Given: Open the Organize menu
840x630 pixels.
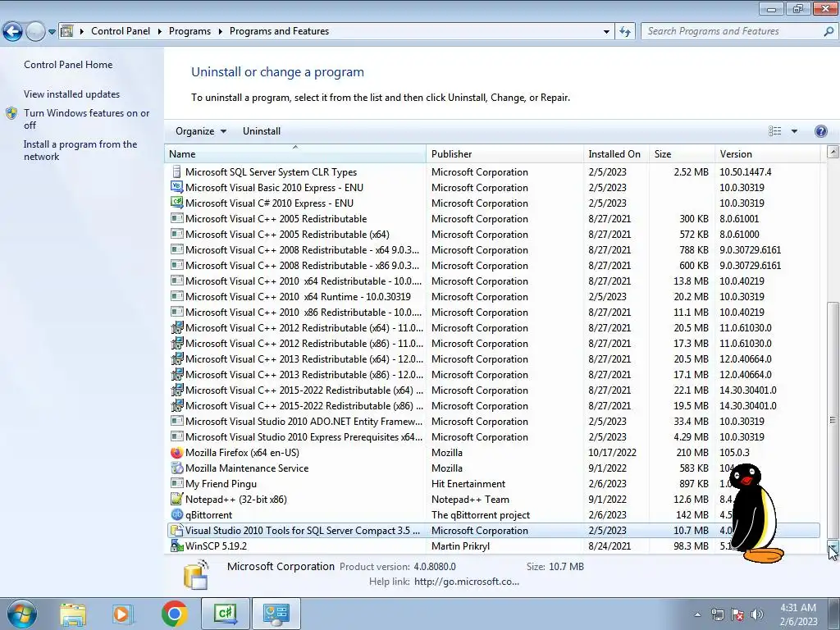Looking at the screenshot, I should coord(201,131).
